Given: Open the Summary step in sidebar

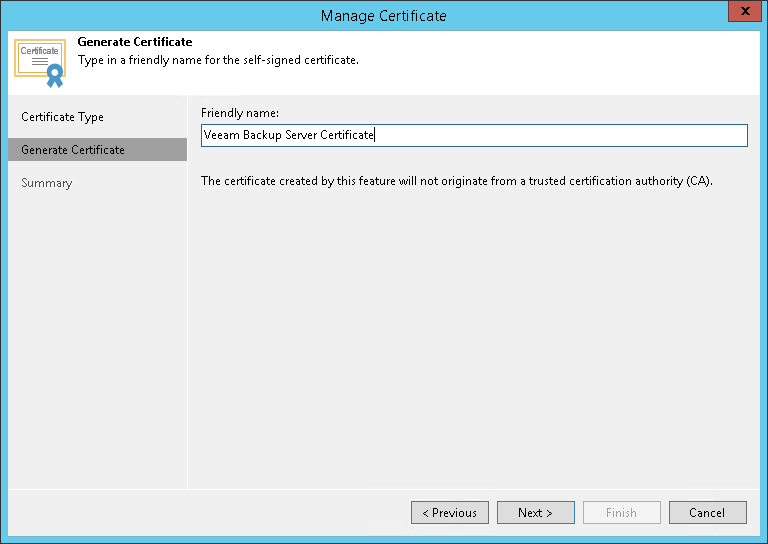Looking at the screenshot, I should (x=47, y=183).
